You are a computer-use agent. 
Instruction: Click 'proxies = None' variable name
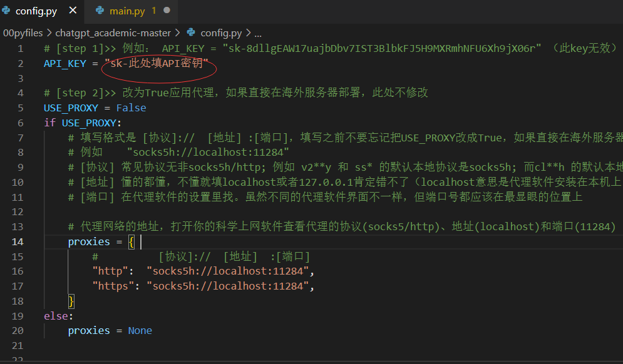[89, 331]
